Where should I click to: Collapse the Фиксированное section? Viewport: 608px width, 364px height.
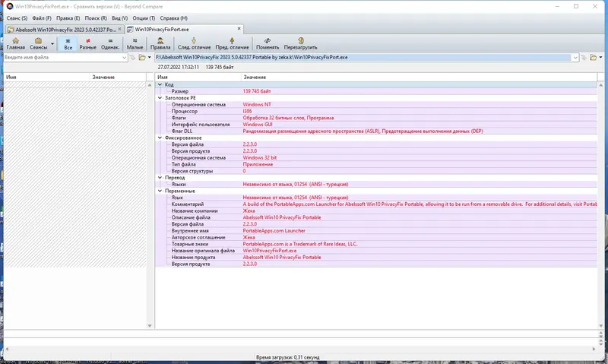tap(160, 138)
